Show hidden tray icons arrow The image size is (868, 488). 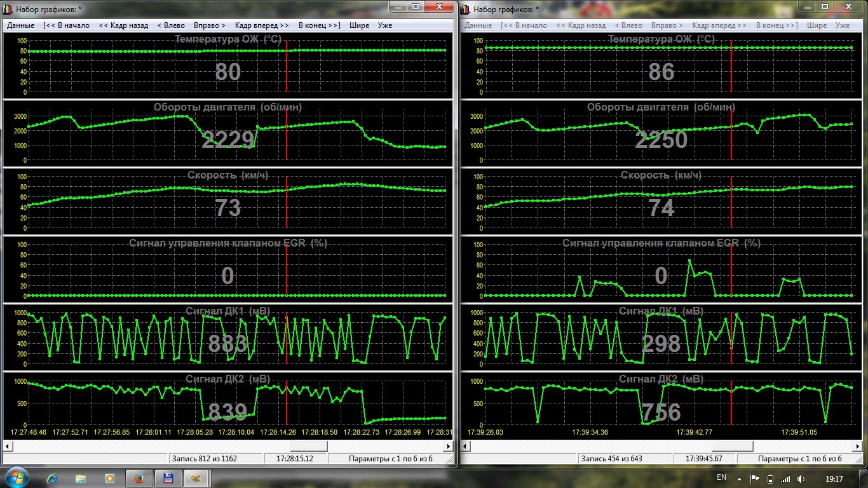(x=740, y=478)
